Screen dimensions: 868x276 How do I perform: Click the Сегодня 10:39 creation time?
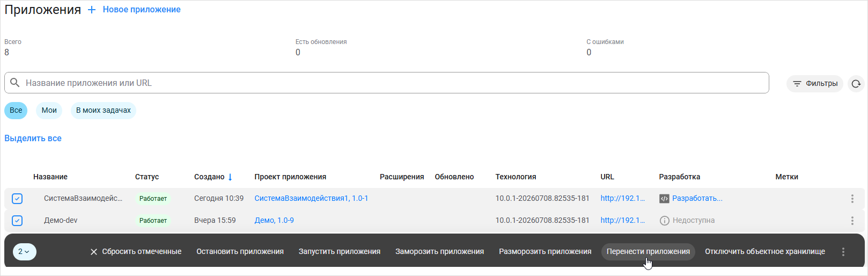click(x=219, y=199)
